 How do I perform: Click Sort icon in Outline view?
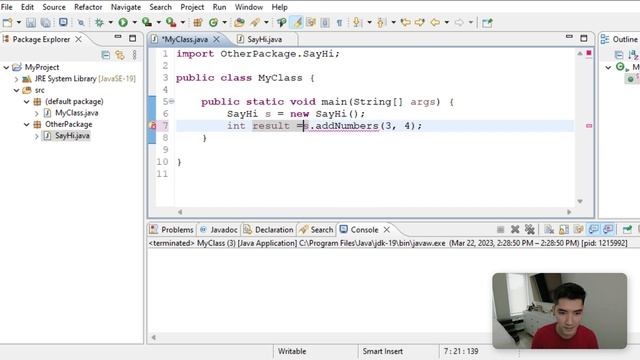(x=633, y=55)
